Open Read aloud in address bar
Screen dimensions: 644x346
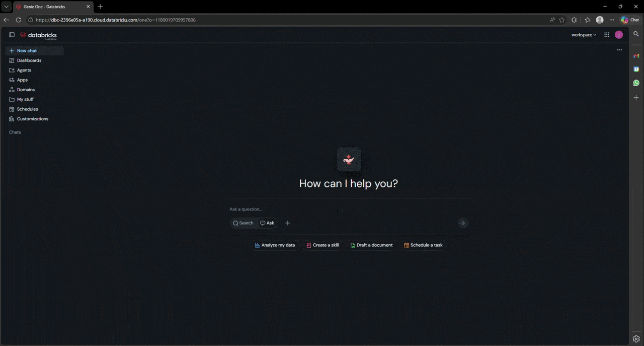coord(552,20)
